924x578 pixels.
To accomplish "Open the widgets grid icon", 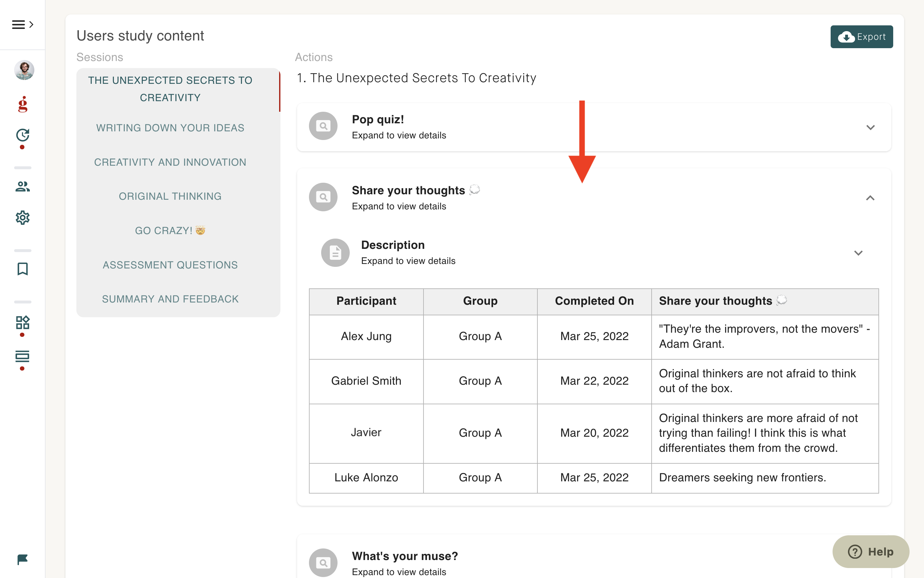I will point(22,323).
